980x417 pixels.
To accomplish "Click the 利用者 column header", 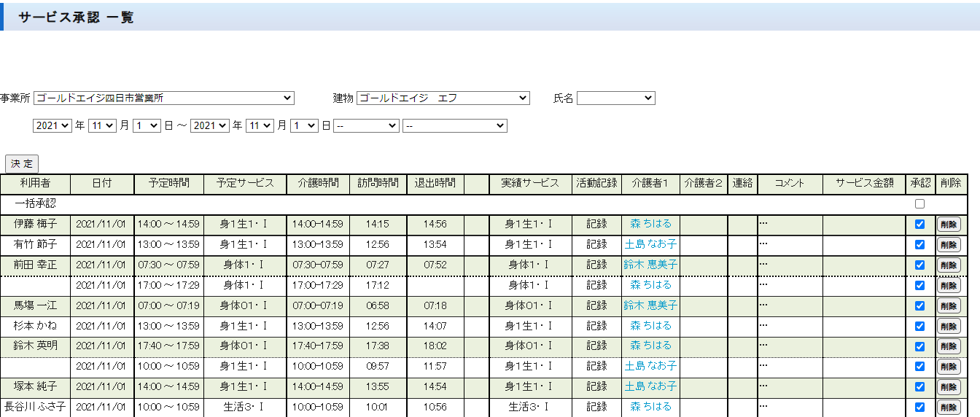I will [x=35, y=183].
